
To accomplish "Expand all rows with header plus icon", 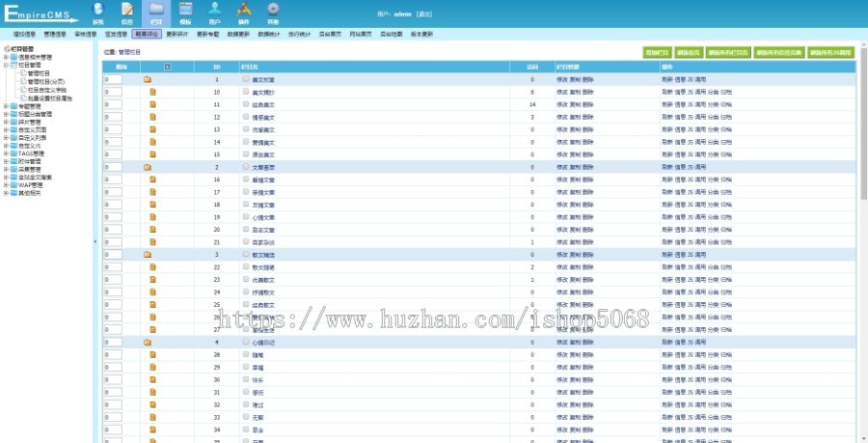I will point(168,67).
